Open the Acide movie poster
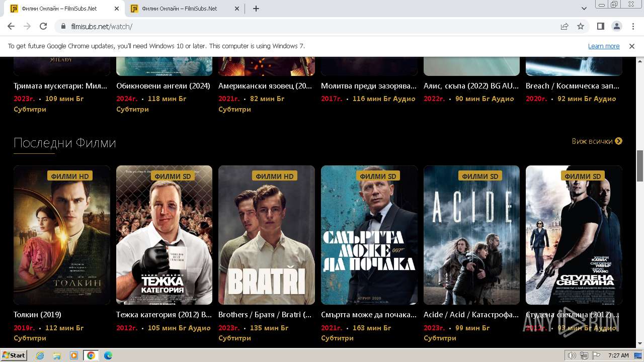644x362 pixels. pos(471,235)
